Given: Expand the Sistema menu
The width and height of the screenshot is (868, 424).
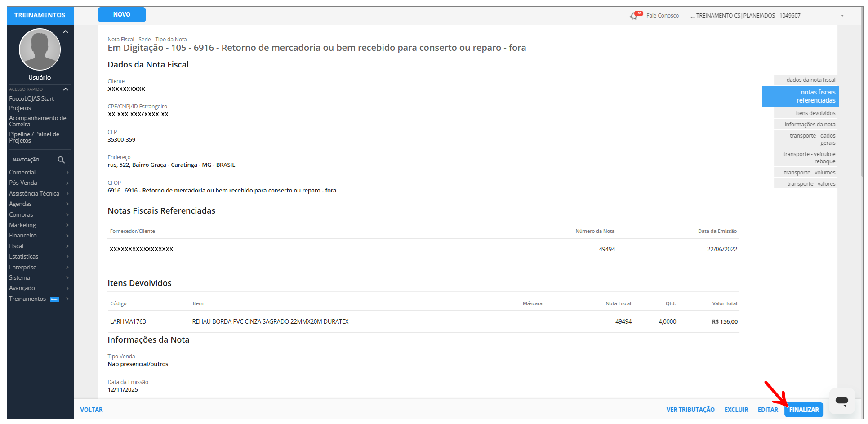Looking at the screenshot, I should pyautogui.click(x=39, y=277).
